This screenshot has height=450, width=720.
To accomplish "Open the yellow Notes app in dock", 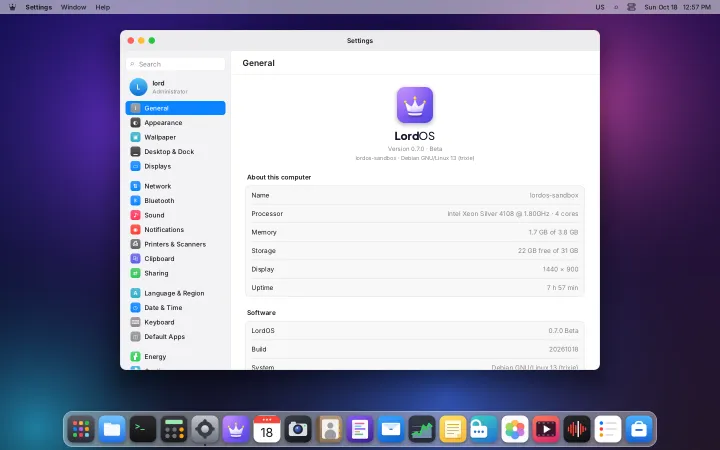I will [453, 429].
